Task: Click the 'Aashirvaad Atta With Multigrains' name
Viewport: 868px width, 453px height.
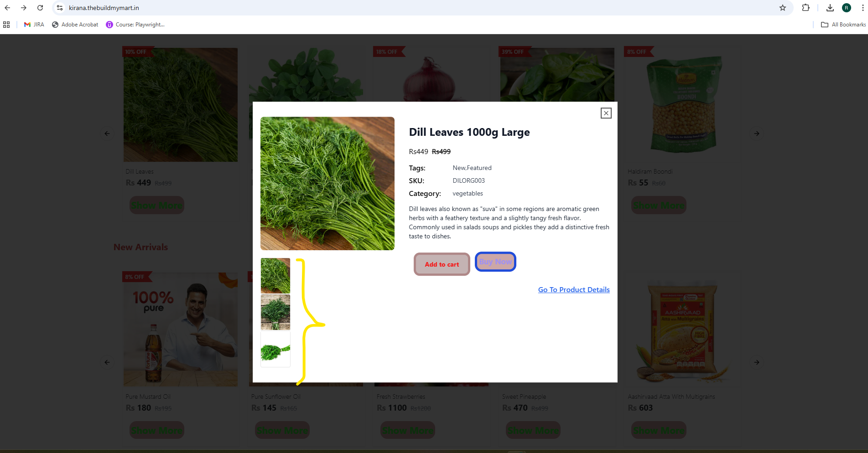Action: click(671, 396)
